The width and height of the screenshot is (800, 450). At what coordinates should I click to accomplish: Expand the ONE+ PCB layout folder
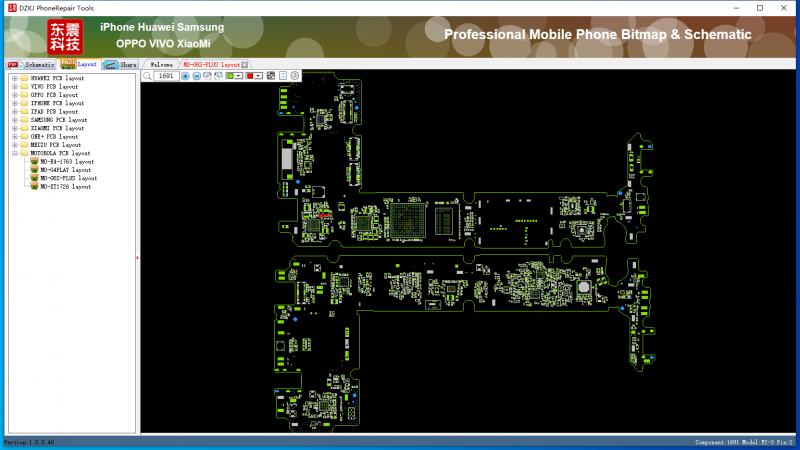point(15,137)
